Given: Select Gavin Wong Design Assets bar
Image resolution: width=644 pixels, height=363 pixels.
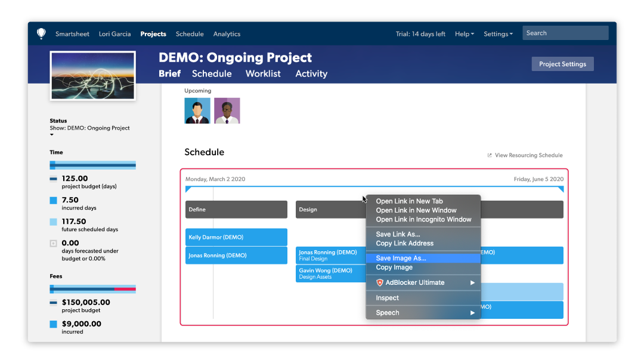Looking at the screenshot, I should pyautogui.click(x=330, y=273).
